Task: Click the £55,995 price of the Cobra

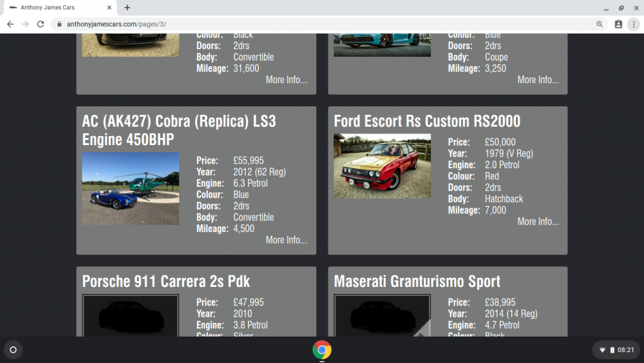Action: 249,161
